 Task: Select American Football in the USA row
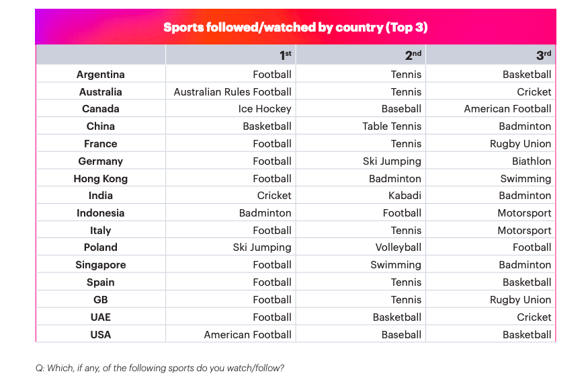click(x=248, y=335)
